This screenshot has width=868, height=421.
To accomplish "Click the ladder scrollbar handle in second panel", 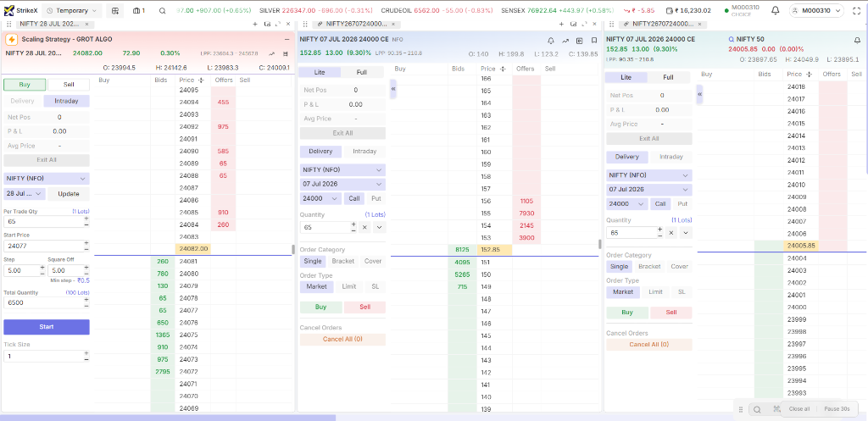I will pyautogui.click(x=599, y=244).
